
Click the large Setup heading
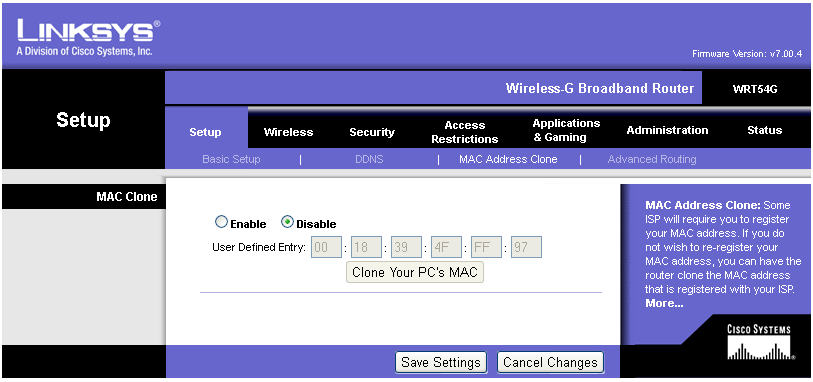click(83, 120)
